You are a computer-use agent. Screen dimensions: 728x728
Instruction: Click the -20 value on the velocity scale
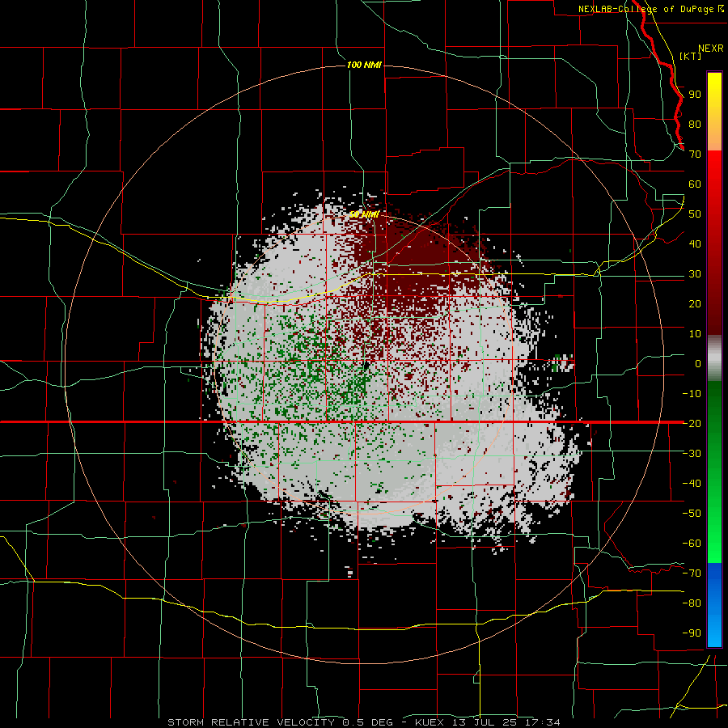692,423
